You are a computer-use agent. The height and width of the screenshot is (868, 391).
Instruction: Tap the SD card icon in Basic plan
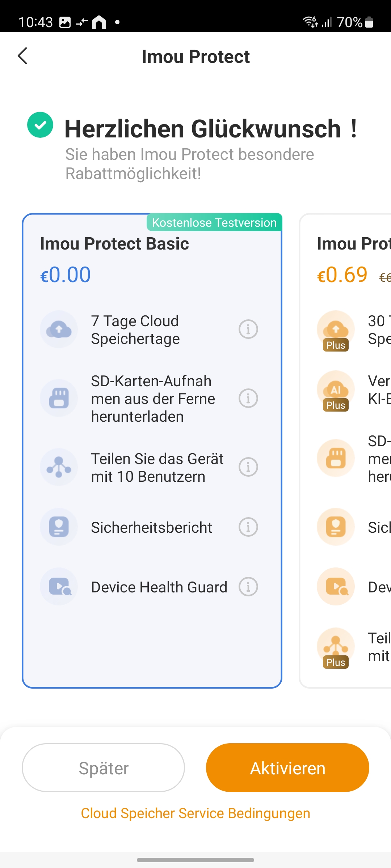click(x=59, y=398)
